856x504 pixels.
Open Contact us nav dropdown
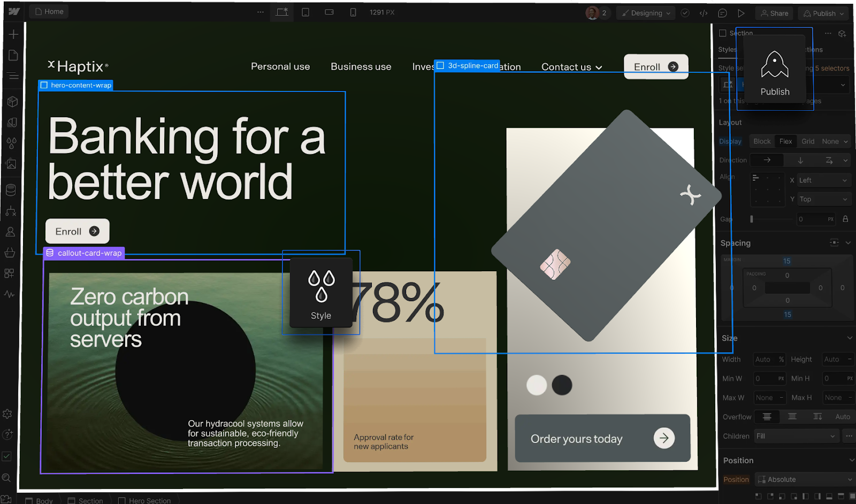[571, 67]
